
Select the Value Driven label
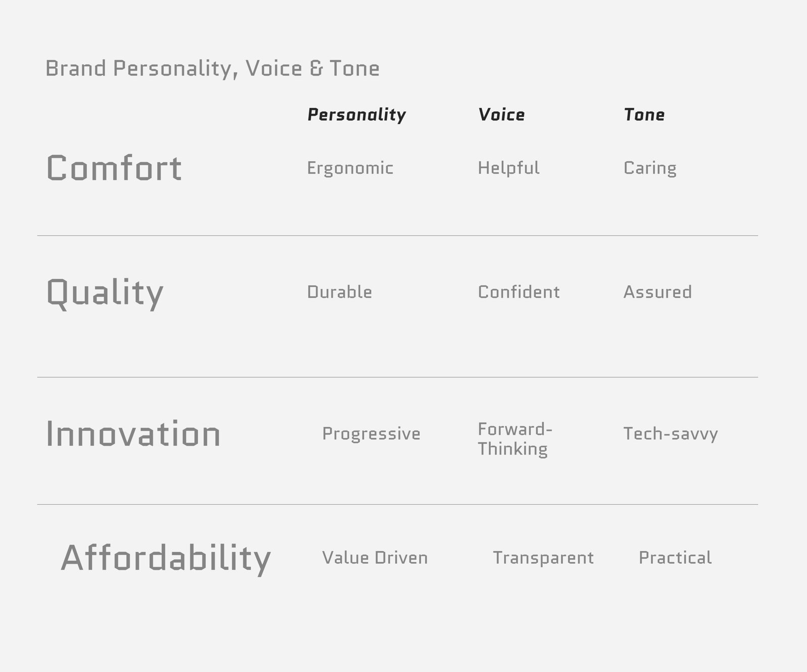pyautogui.click(x=375, y=558)
